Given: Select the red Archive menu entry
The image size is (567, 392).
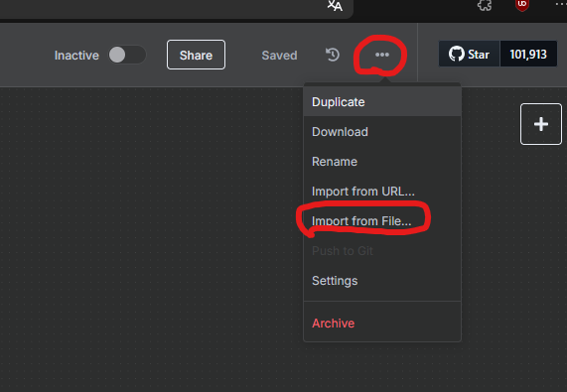Looking at the screenshot, I should 382,323.
